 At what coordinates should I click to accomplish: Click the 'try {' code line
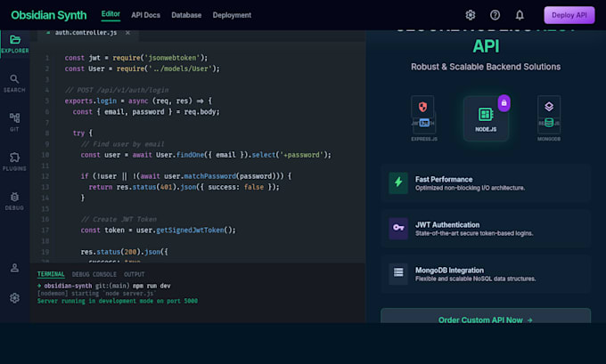point(83,133)
